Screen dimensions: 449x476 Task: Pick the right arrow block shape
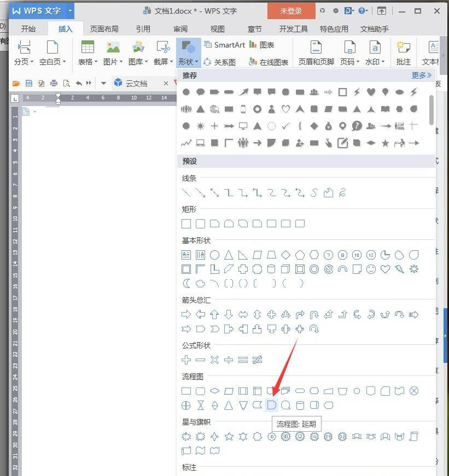(x=186, y=314)
